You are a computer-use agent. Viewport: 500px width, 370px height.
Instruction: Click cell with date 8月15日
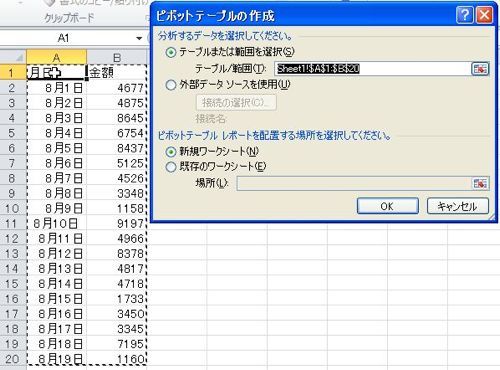[56, 299]
